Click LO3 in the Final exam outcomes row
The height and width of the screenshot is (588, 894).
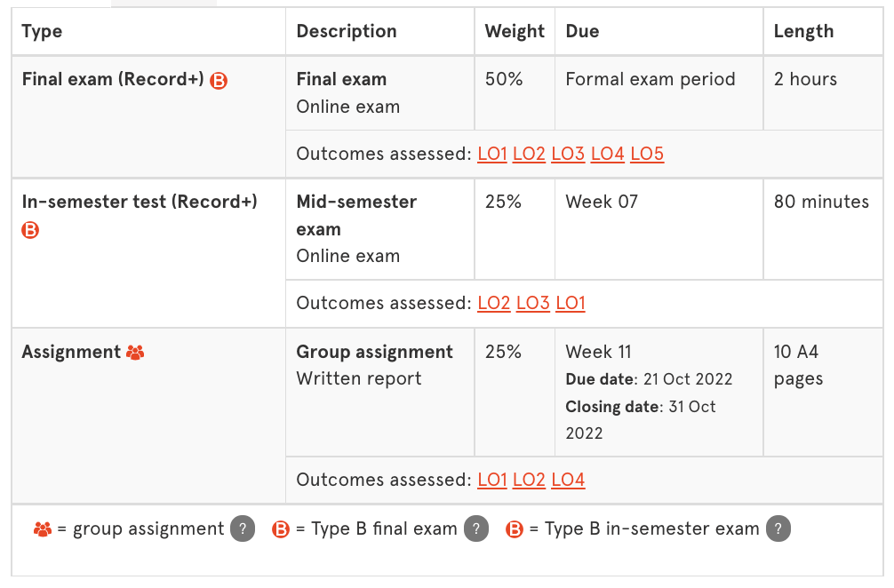[x=568, y=153]
